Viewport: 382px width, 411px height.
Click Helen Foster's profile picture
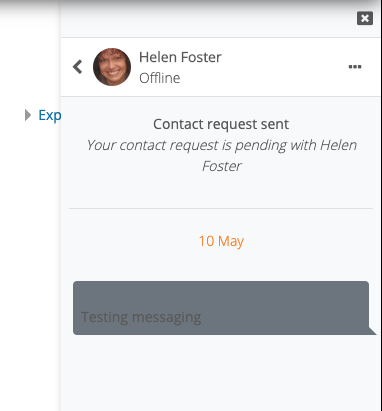112,67
